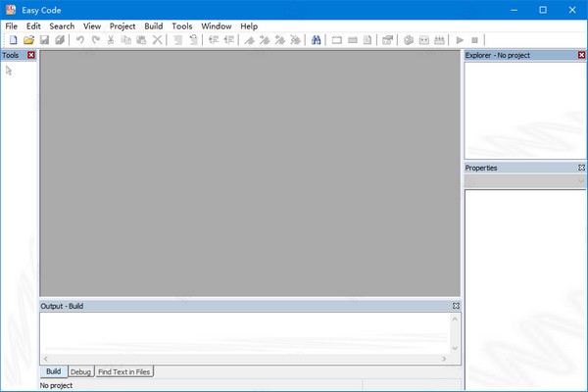The width and height of the screenshot is (588, 392).
Task: Open the File menu
Action: click(x=11, y=25)
